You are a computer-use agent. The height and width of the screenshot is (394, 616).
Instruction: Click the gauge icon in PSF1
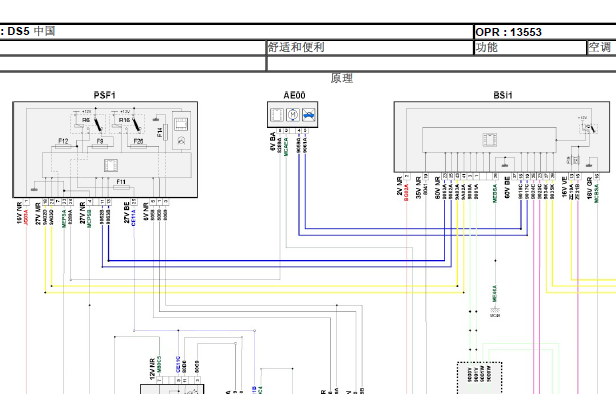click(182, 141)
